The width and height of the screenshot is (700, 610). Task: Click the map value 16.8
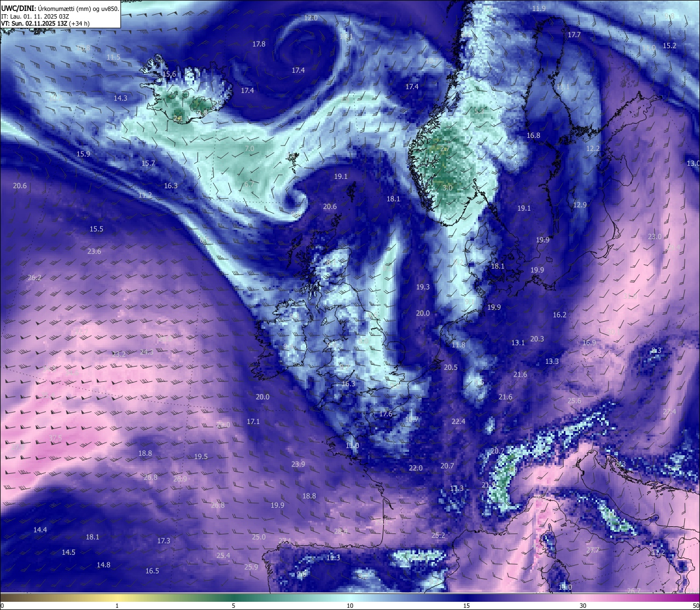pyautogui.click(x=533, y=136)
